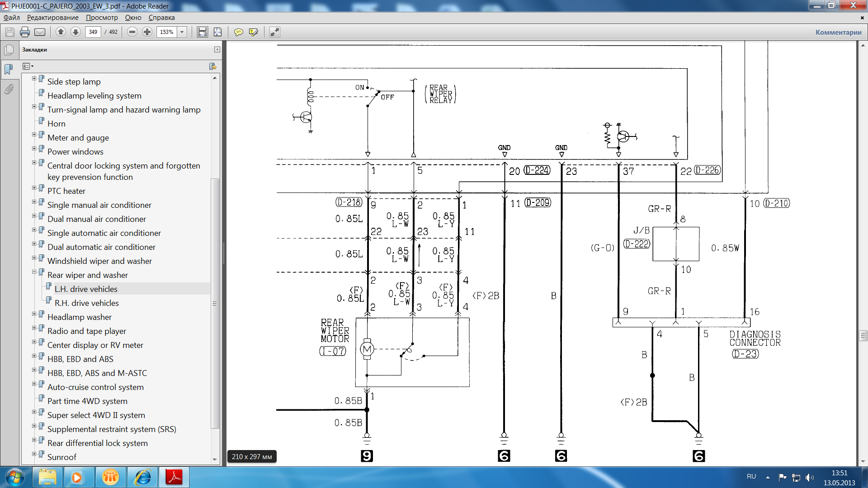This screenshot has width=868, height=488.
Task: Open the zoom percentage dropdown
Action: 182,32
